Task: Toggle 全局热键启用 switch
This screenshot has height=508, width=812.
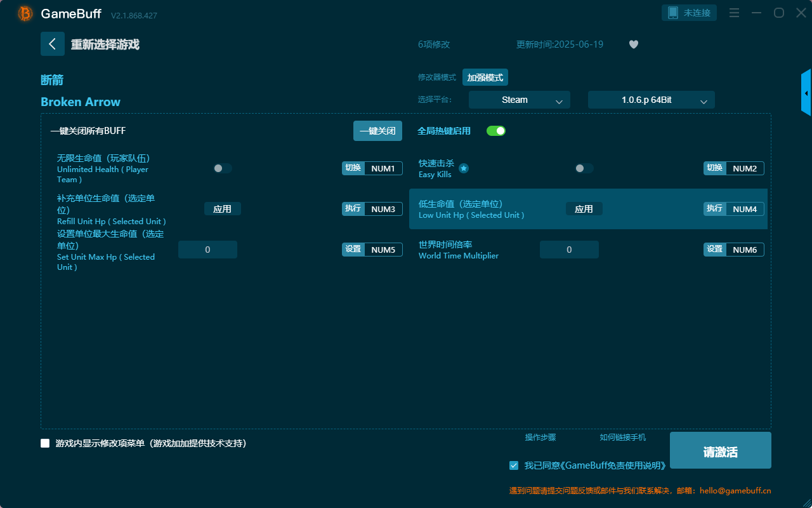Action: (x=495, y=130)
